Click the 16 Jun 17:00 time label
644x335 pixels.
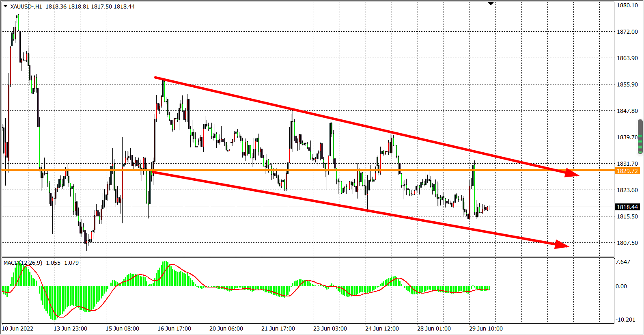pyautogui.click(x=174, y=329)
